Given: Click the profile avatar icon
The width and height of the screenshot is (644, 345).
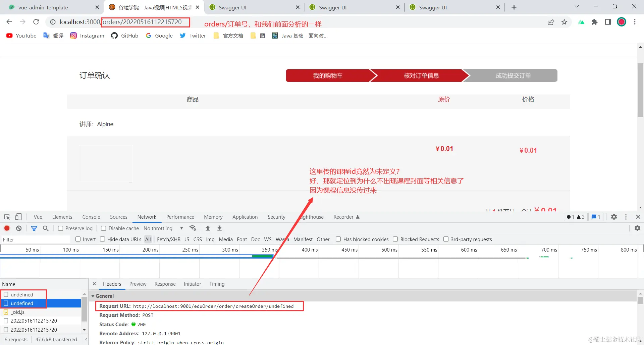Looking at the screenshot, I should pos(622,22).
